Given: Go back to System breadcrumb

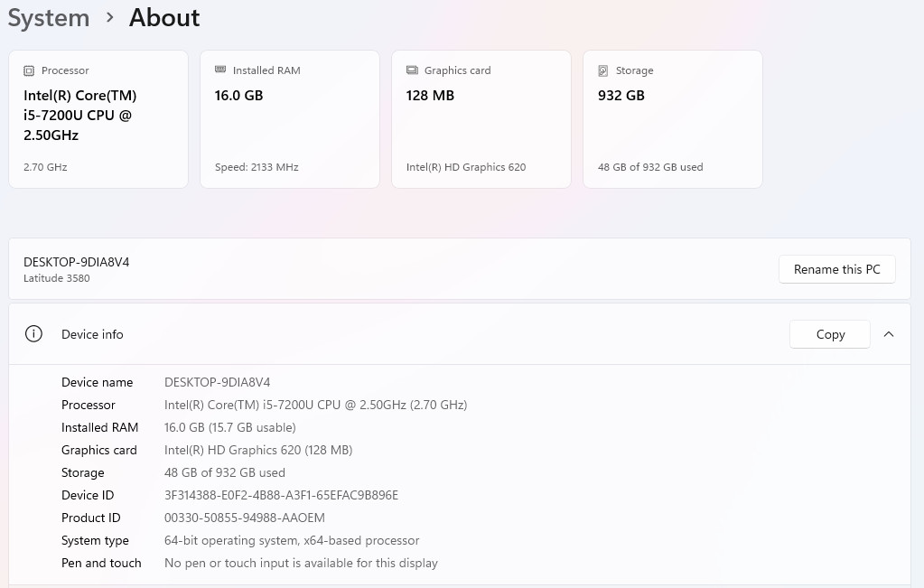Looking at the screenshot, I should (48, 18).
